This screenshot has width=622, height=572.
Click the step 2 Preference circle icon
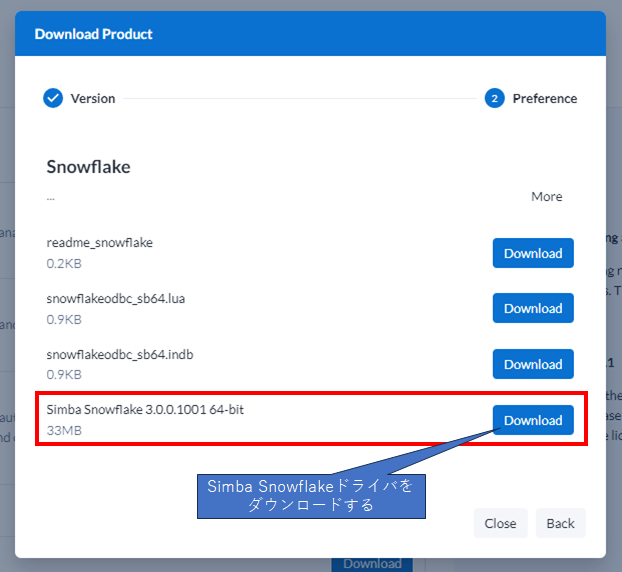(x=494, y=98)
